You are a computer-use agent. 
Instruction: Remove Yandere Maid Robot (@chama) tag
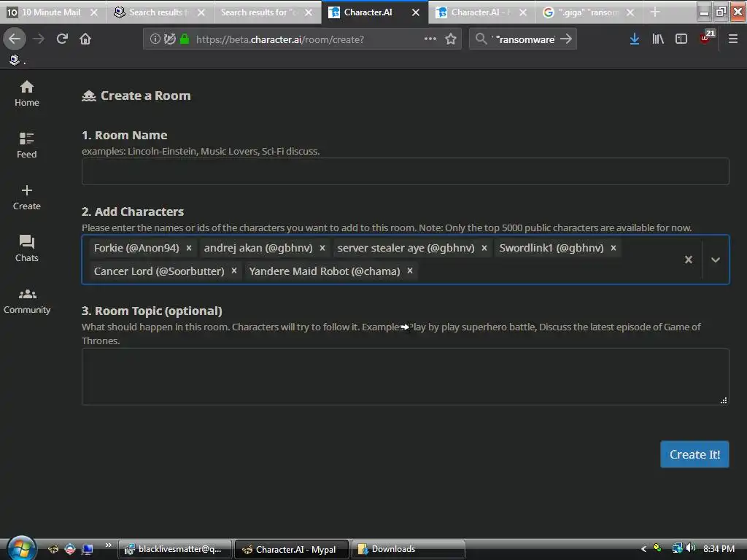(410, 271)
